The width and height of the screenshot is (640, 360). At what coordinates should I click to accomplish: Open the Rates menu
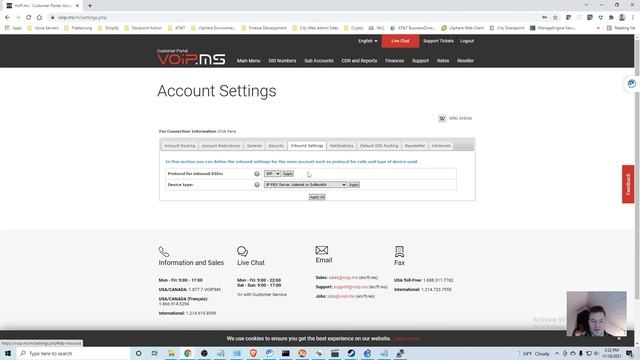[x=443, y=61]
